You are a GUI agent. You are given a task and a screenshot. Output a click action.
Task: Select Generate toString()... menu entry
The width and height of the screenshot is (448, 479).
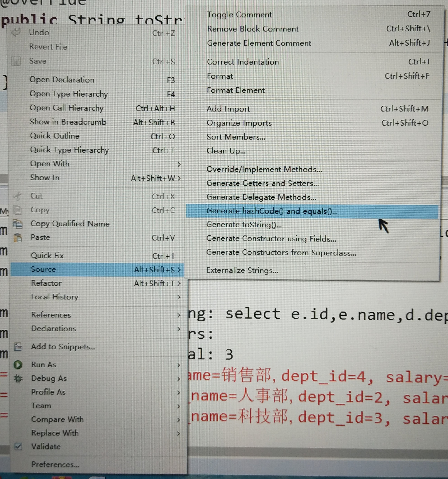[244, 225]
